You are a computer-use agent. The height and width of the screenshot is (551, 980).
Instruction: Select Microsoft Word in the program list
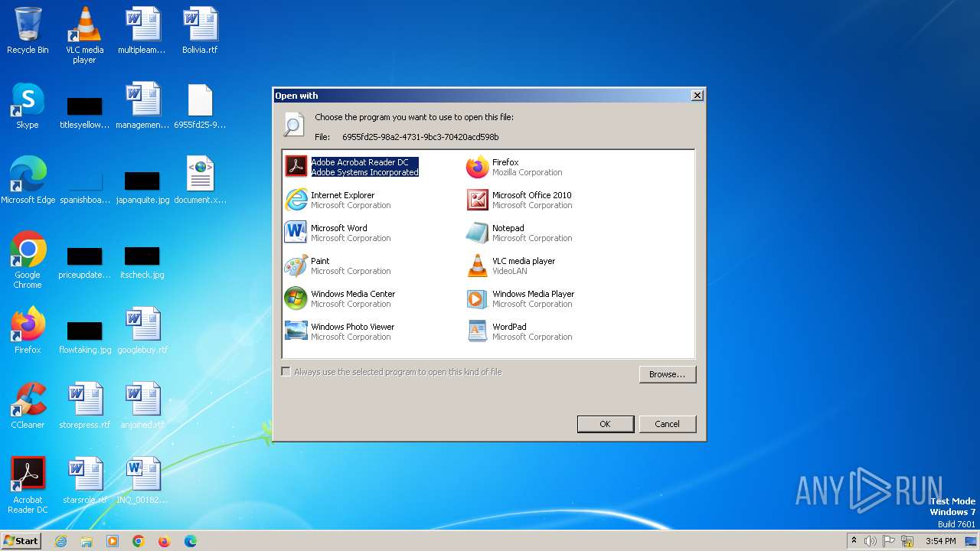click(x=338, y=233)
